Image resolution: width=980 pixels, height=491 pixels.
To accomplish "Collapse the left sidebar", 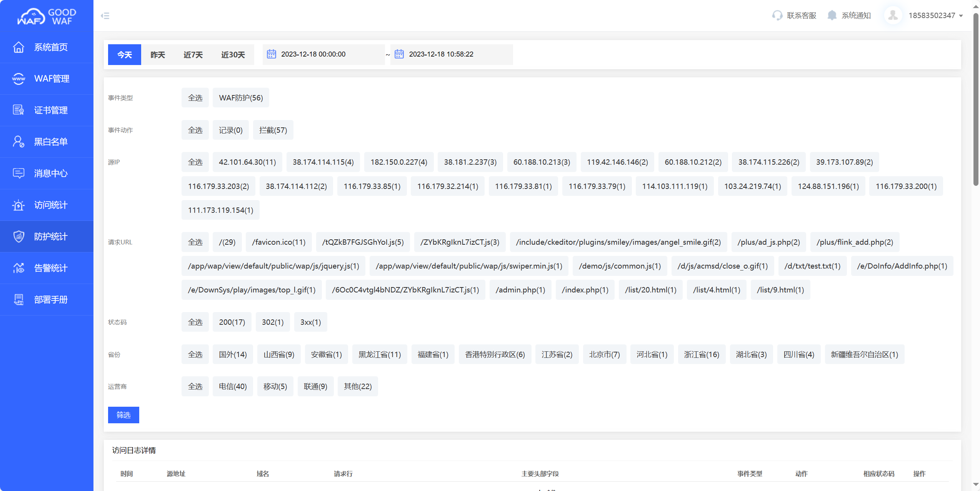I will click(x=105, y=15).
